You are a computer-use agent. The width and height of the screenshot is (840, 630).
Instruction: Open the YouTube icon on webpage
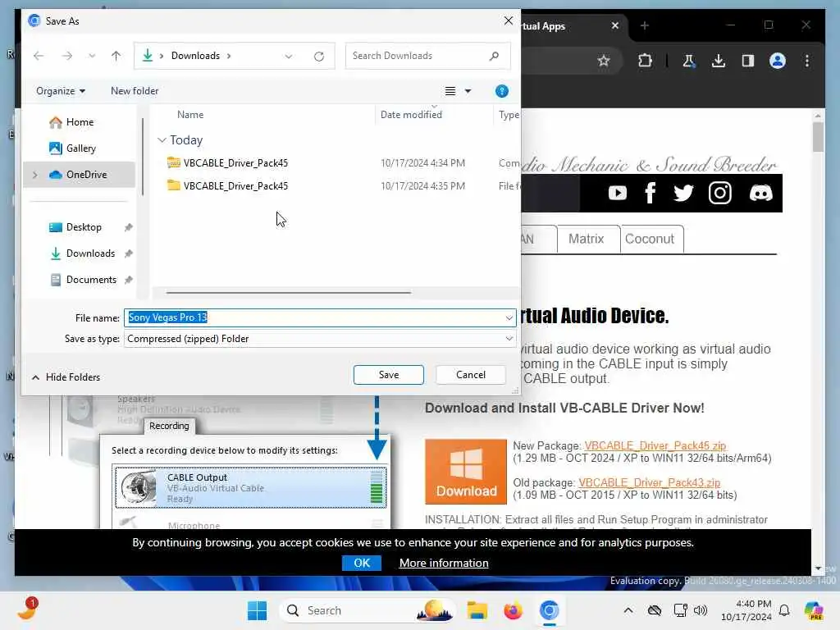click(618, 193)
